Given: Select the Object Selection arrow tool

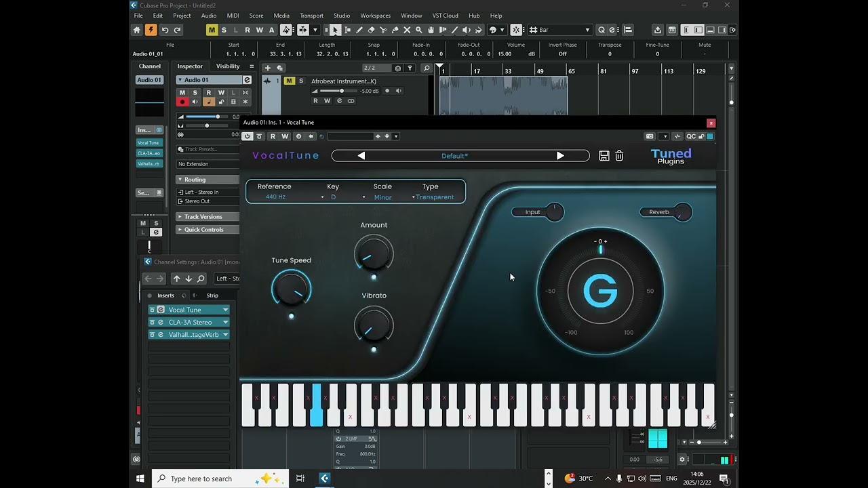Looking at the screenshot, I should [x=335, y=30].
